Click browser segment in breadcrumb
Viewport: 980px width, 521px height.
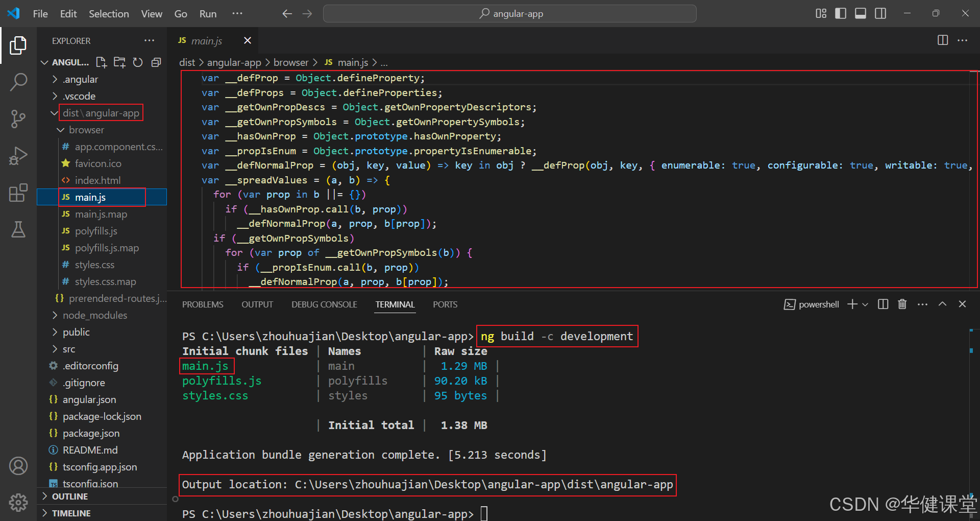[291, 62]
